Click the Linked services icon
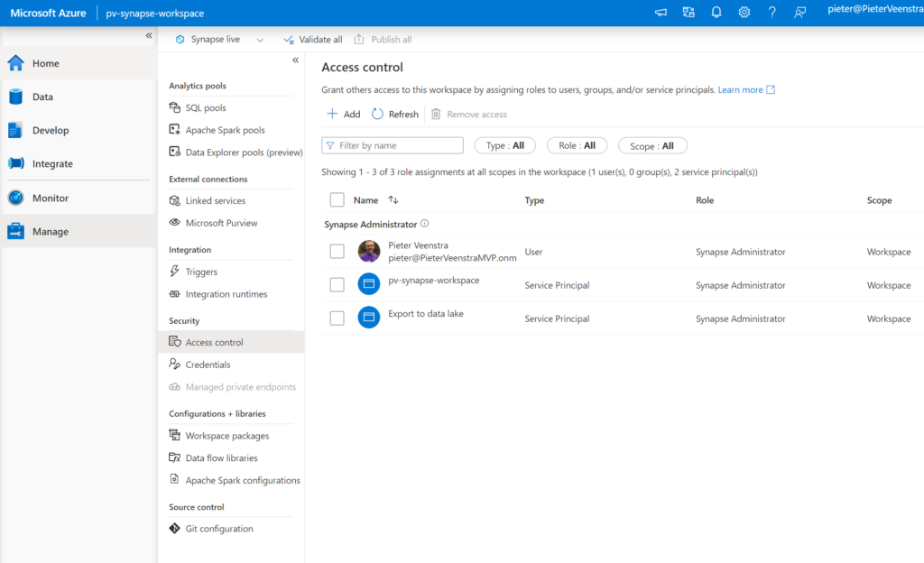Screen dimensions: 924x563 [174, 200]
